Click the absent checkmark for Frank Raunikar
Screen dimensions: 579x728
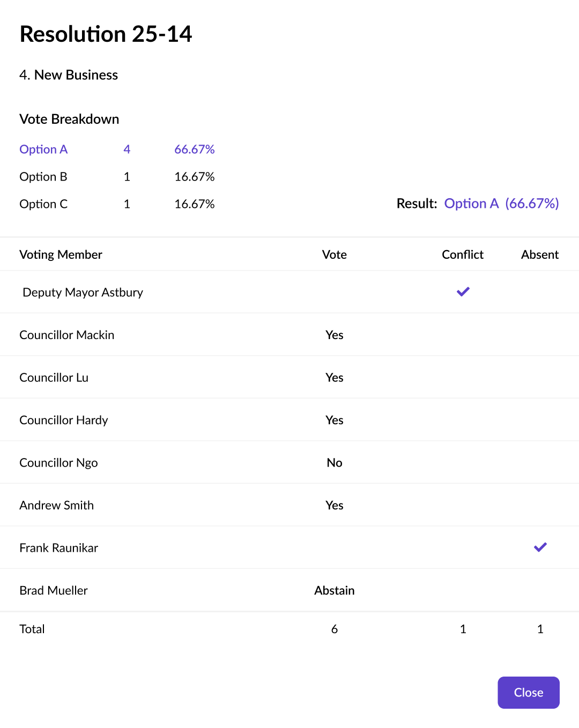tap(540, 547)
